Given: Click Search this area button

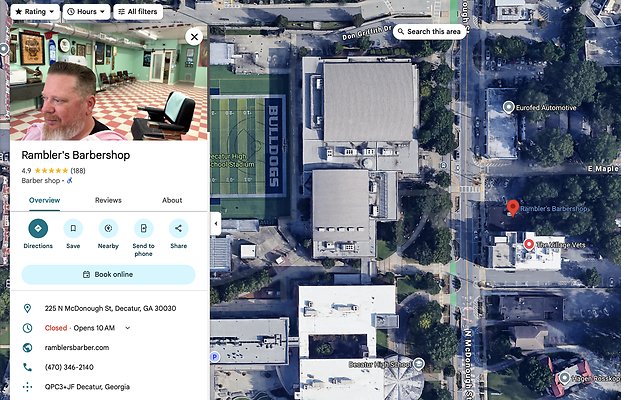Looking at the screenshot, I should tap(429, 32).
